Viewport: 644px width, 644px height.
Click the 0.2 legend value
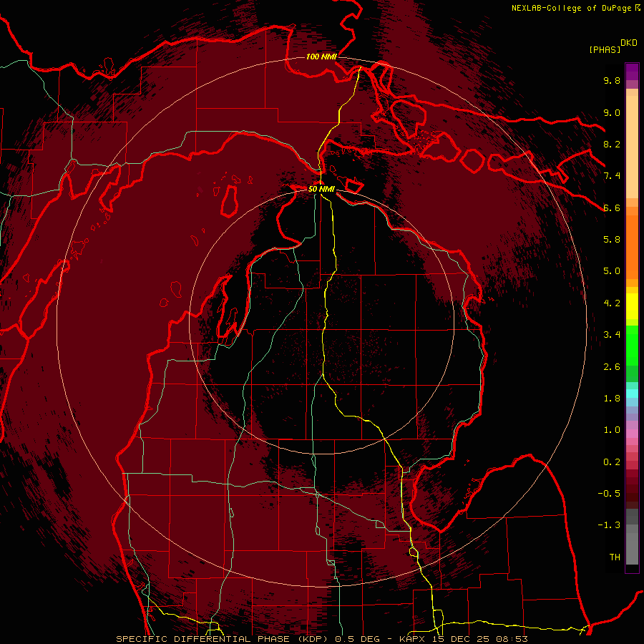coord(612,462)
